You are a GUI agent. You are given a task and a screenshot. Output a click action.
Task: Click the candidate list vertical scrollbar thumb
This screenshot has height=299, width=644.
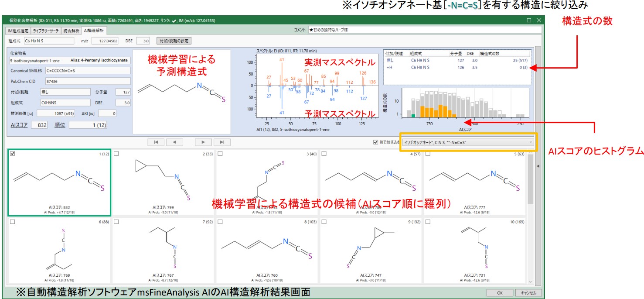530,179
